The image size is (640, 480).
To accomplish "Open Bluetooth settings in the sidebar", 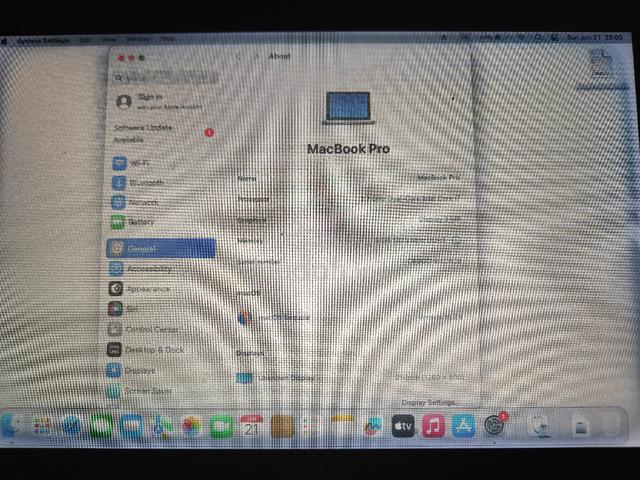I will coord(161,183).
